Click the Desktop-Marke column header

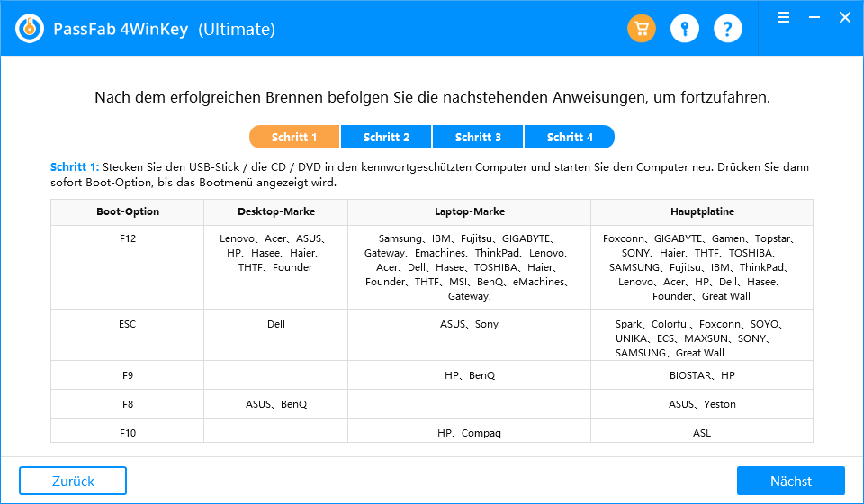tap(276, 212)
